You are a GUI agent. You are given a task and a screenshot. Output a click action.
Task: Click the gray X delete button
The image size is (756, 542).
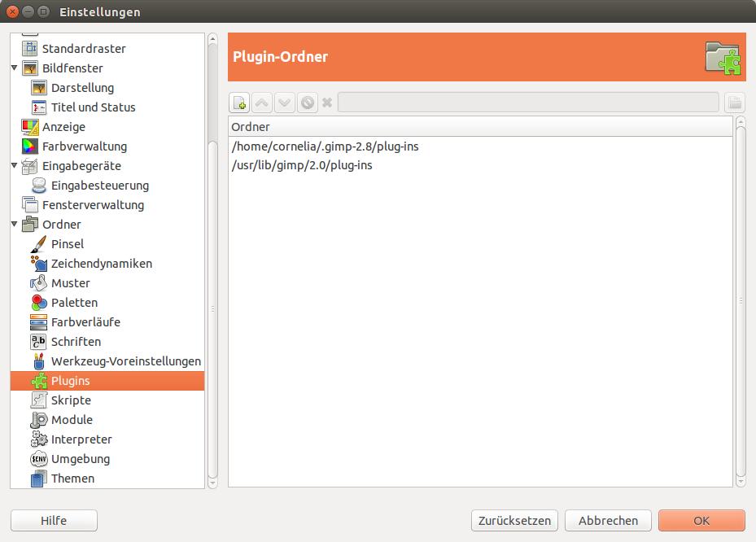327,103
